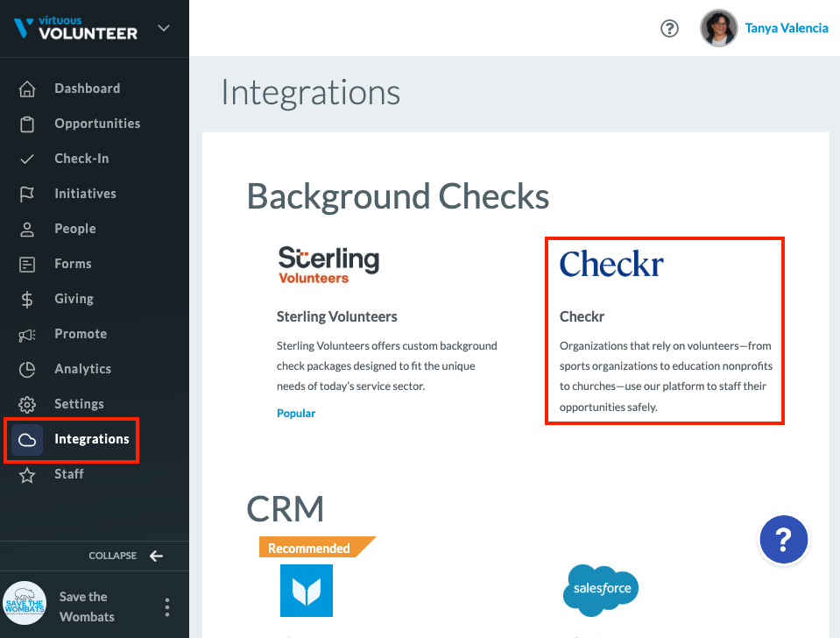Click the Virtuous Volunteer logo
This screenshot has width=840, height=638.
pos(75,28)
